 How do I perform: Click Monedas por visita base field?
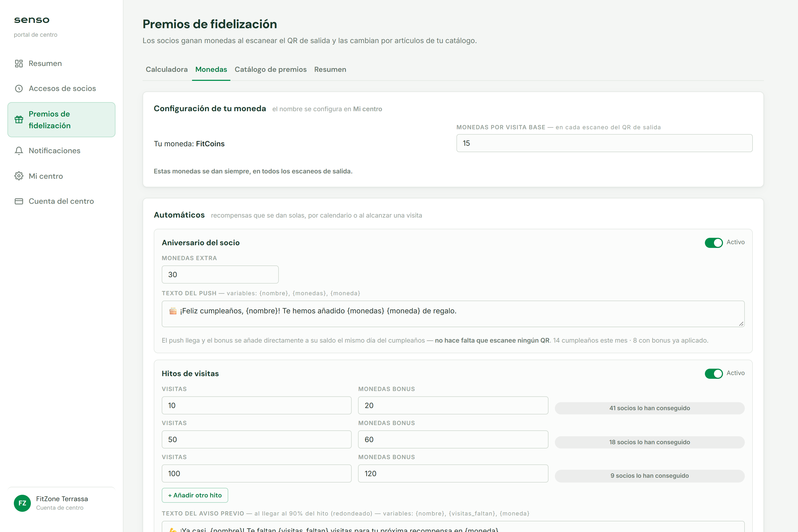(604, 143)
